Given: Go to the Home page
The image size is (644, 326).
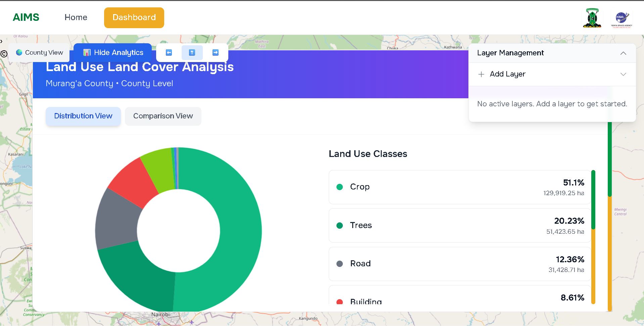Looking at the screenshot, I should pyautogui.click(x=76, y=17).
